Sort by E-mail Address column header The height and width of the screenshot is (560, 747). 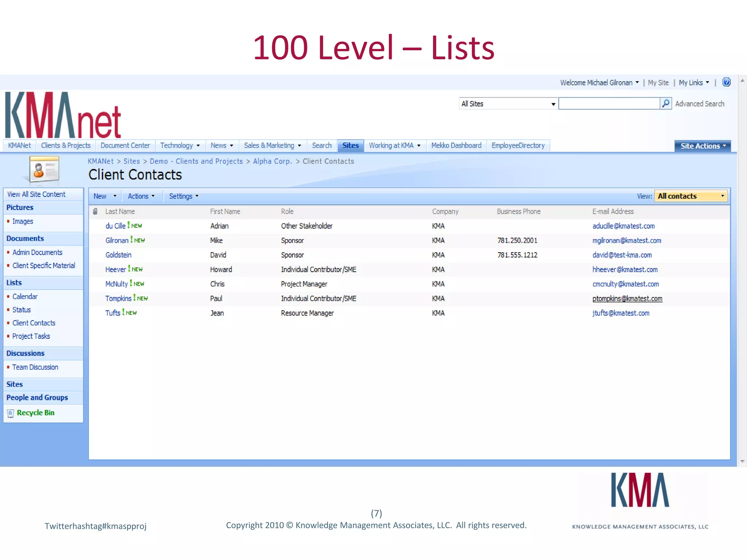[x=613, y=211]
